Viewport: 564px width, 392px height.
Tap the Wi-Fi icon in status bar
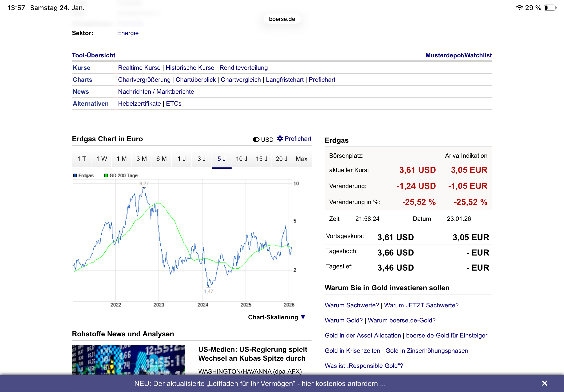pyautogui.click(x=519, y=8)
